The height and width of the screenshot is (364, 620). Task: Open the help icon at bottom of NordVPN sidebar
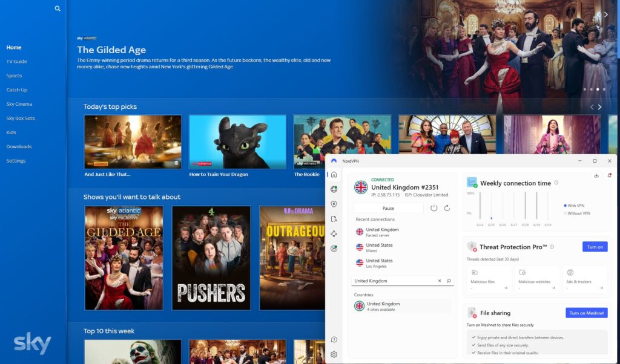334,340
